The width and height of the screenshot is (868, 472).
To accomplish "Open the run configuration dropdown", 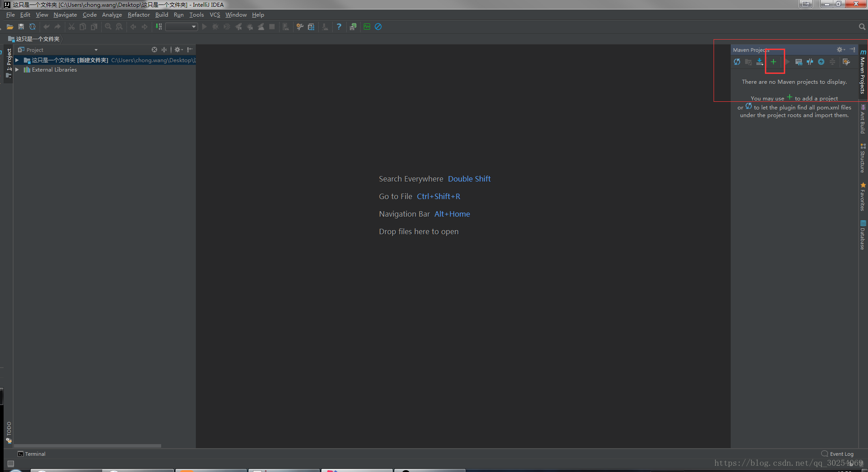I will click(x=181, y=27).
